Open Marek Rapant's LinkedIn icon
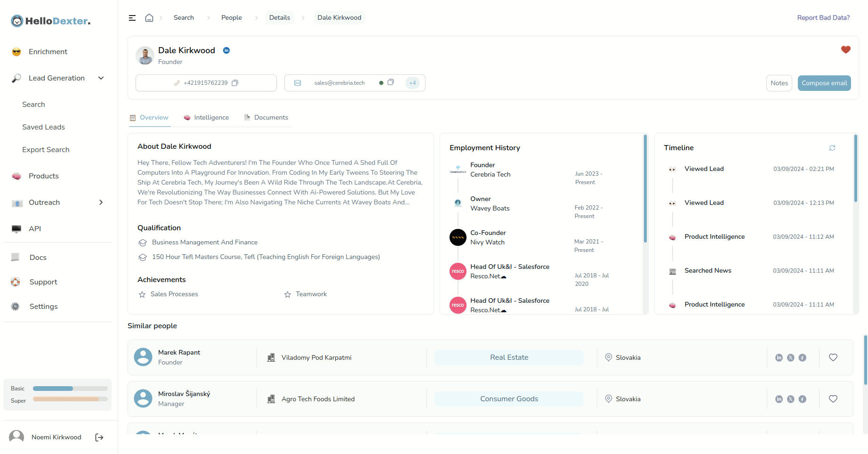This screenshot has width=868, height=454. tap(779, 358)
